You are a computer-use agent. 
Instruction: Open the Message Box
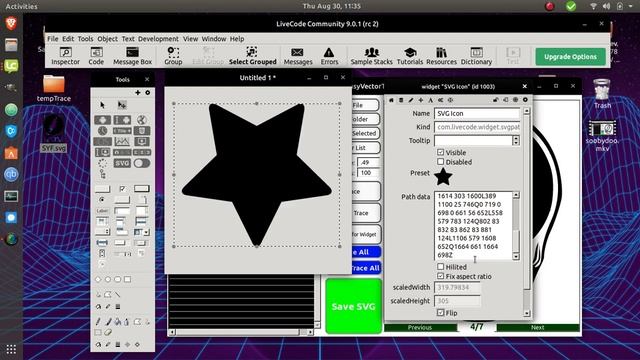point(132,56)
